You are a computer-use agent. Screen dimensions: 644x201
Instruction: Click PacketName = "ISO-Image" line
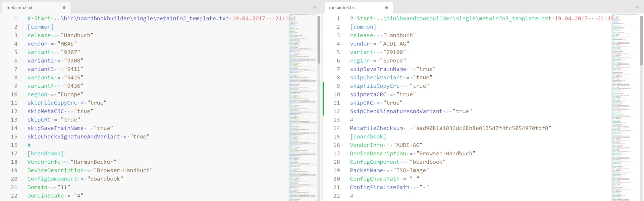coord(389,170)
